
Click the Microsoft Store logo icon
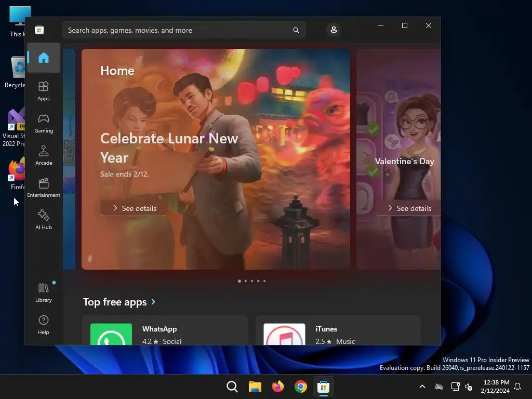click(39, 30)
